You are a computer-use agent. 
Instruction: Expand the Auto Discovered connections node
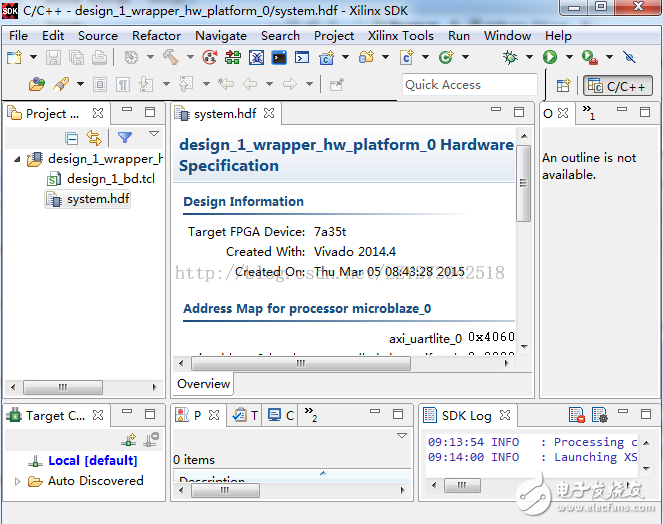pos(17,481)
